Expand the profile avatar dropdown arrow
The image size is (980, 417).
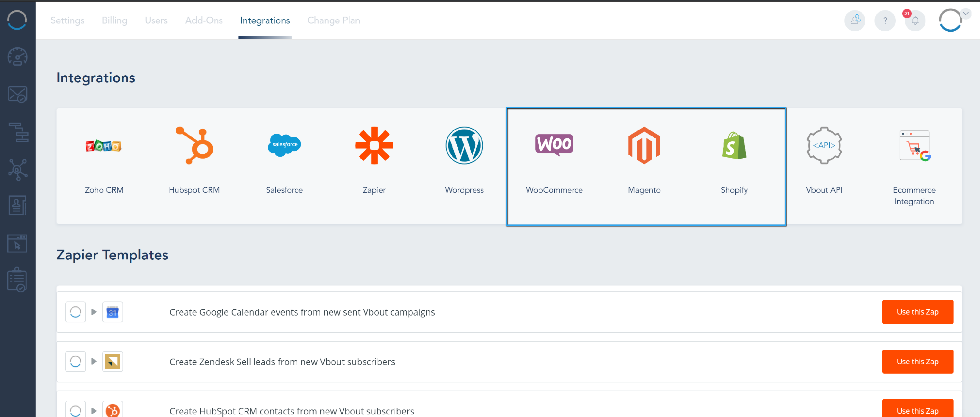pyautogui.click(x=966, y=14)
